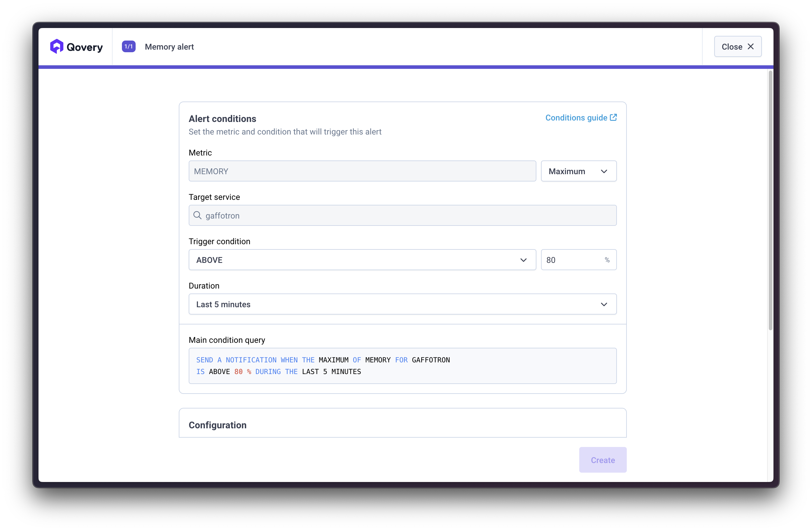Open the Conditions guide link
Image resolution: width=812 pixels, height=531 pixels.
pos(576,117)
